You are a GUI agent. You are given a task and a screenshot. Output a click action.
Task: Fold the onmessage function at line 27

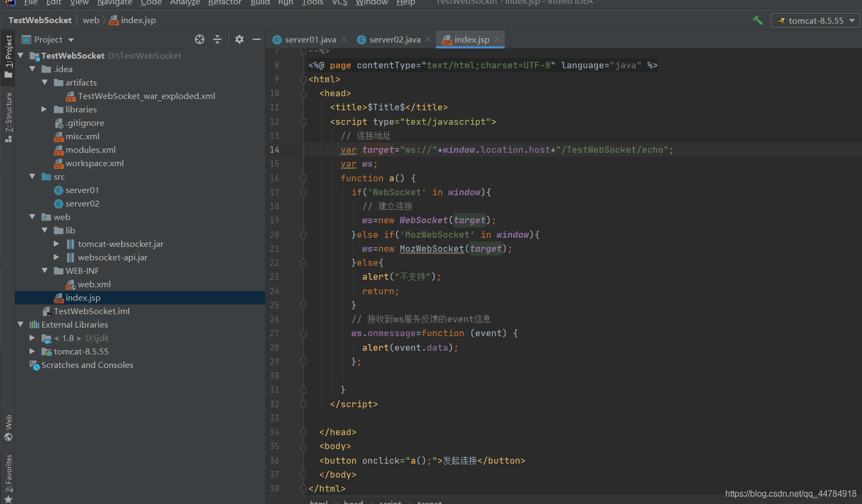[x=303, y=333]
